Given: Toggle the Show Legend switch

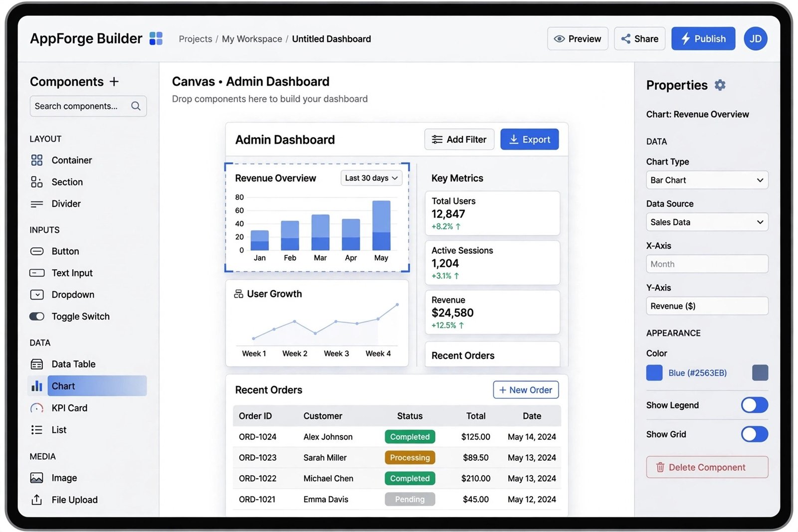Looking at the screenshot, I should pyautogui.click(x=754, y=405).
